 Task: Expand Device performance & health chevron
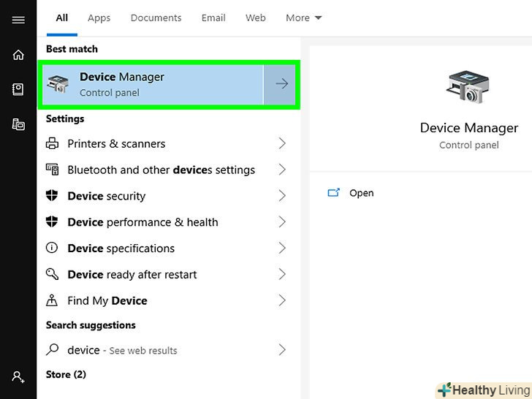click(282, 222)
